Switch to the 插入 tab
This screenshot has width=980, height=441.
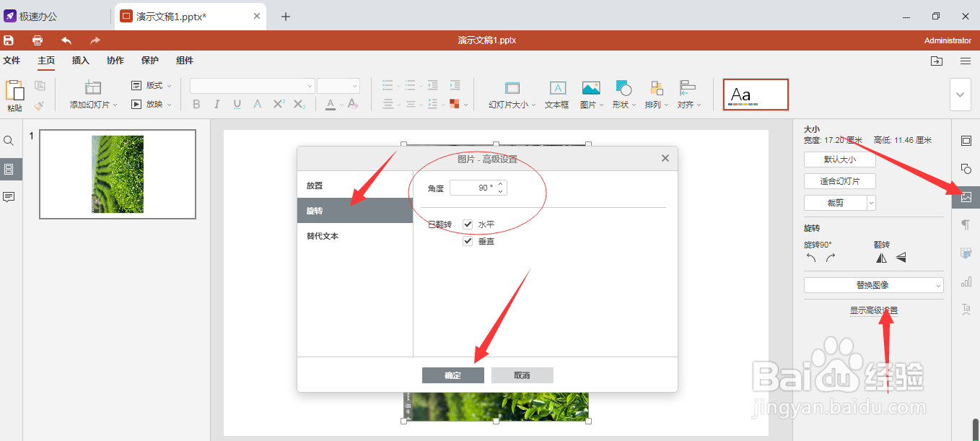click(x=81, y=61)
